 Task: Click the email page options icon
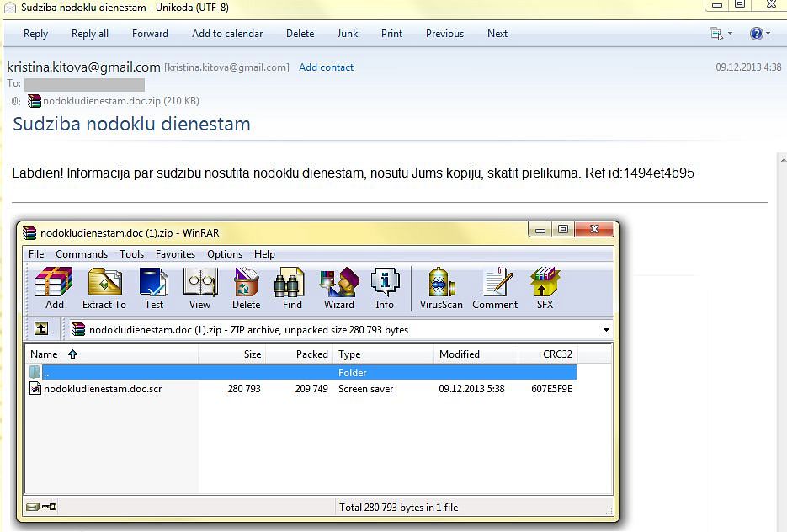(716, 34)
